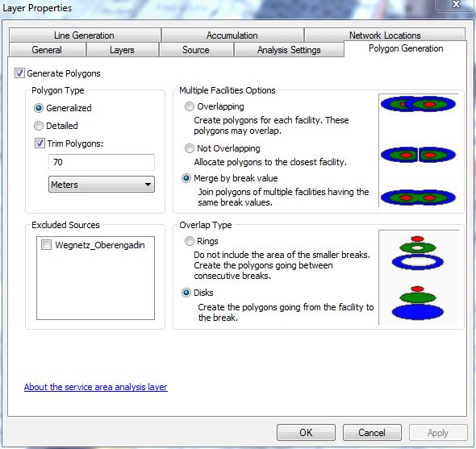Screen dimensions: 476x449
Task: Choose the Overlapping facilities option
Action: point(189,106)
